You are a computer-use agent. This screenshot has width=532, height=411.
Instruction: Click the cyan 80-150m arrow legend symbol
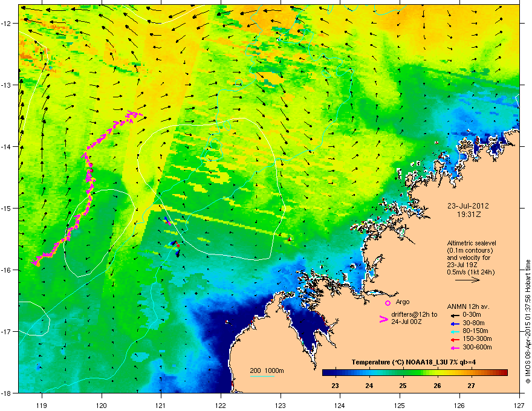tap(454, 331)
